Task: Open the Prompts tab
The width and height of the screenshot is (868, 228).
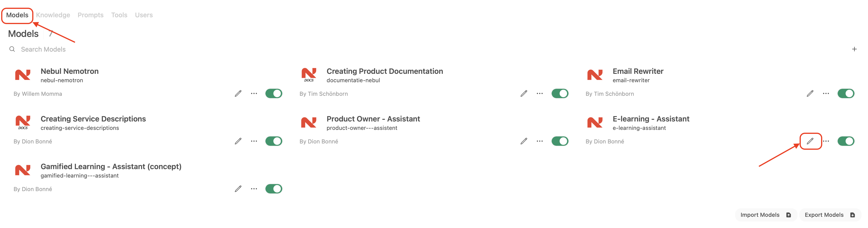Action: pyautogui.click(x=90, y=15)
